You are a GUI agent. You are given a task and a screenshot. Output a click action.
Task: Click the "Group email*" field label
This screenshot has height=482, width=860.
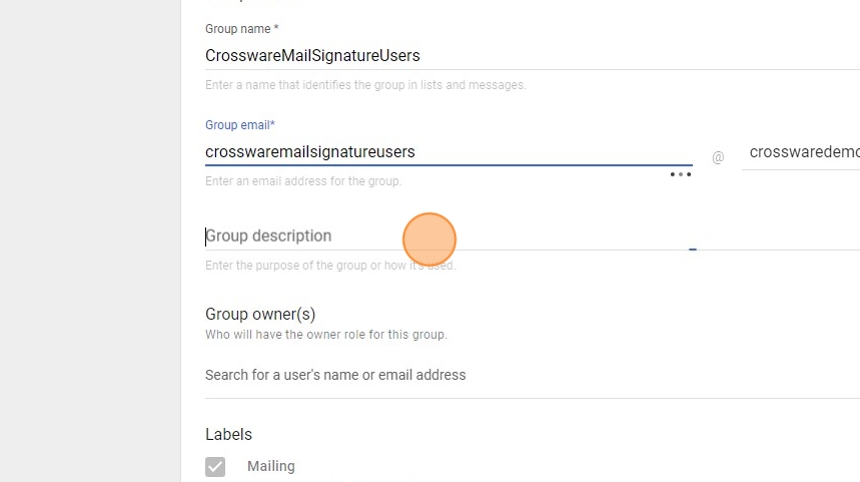(240, 125)
